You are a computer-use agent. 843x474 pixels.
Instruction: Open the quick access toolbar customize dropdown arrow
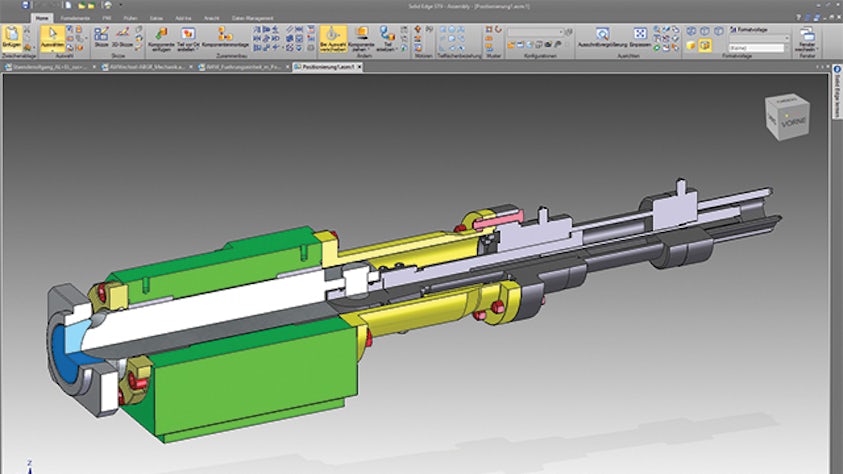[x=121, y=5]
